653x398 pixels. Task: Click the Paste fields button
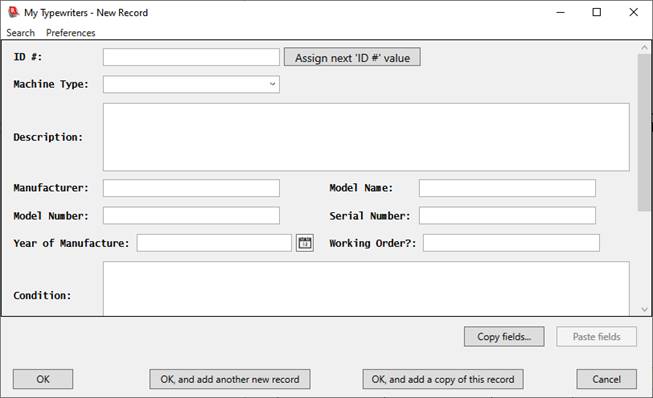click(596, 336)
